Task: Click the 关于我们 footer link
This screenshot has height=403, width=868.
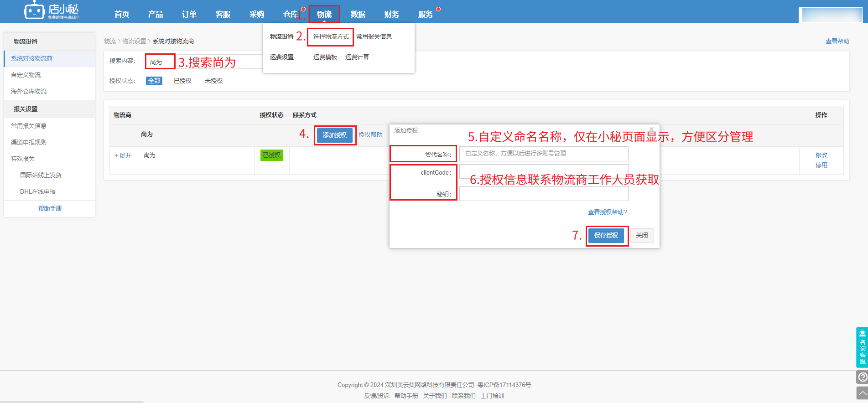Action: (435, 396)
